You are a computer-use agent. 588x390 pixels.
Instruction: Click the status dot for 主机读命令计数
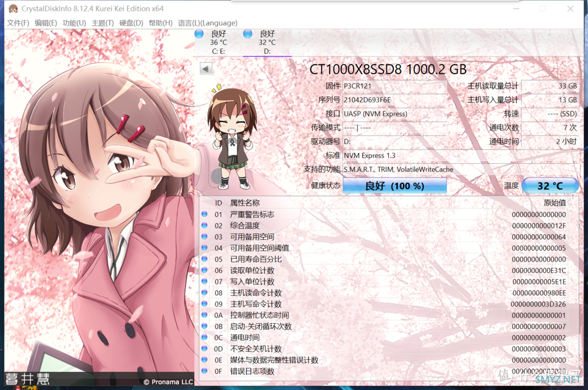204,293
